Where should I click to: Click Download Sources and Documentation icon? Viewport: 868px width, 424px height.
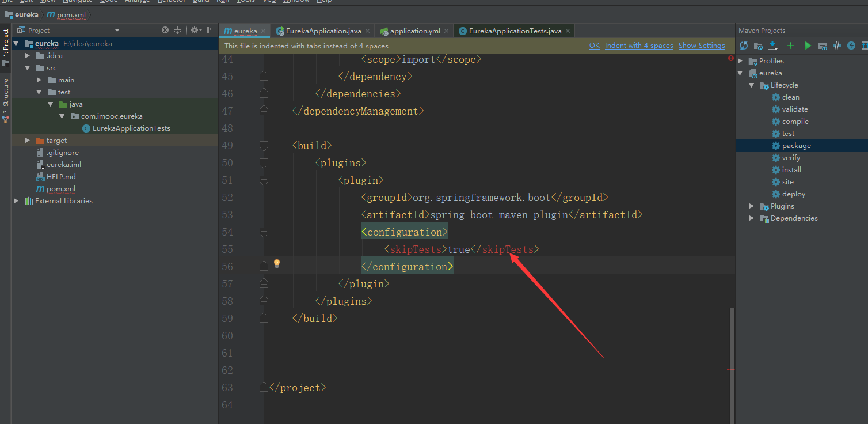point(772,46)
